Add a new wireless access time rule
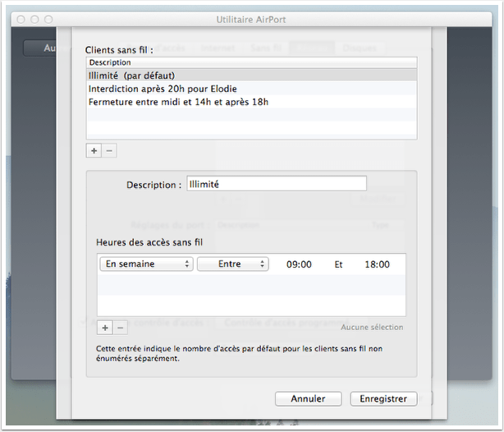The width and height of the screenshot is (504, 432). [x=104, y=327]
